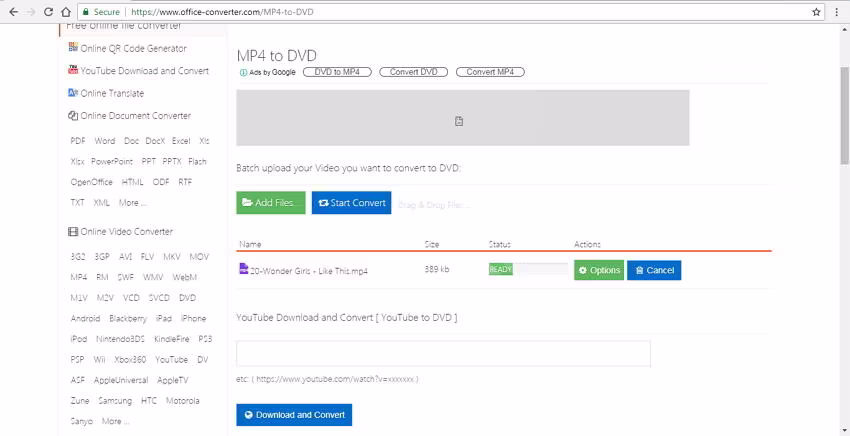The height and width of the screenshot is (436, 850).
Task: Select DVD in video converter list
Action: (x=188, y=298)
